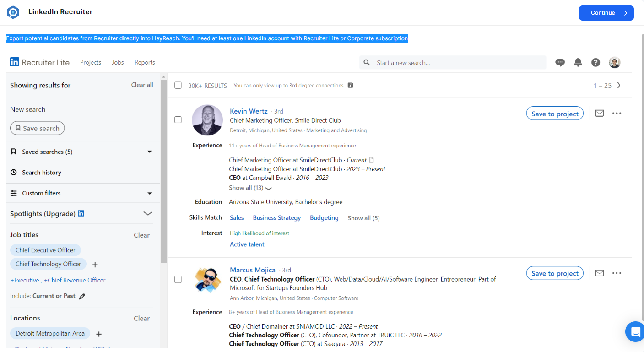Click Arizona State University education text
This screenshot has height=352, width=644.
(286, 202)
